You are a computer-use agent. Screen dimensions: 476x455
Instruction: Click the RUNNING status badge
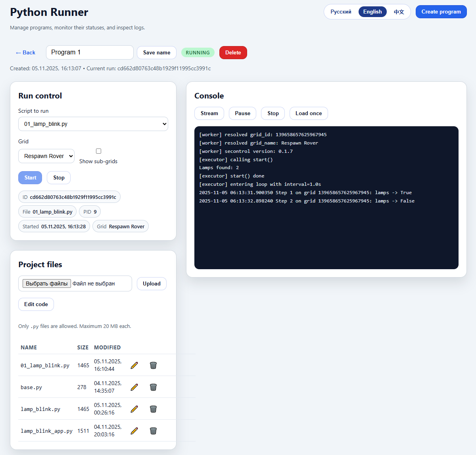198,52
